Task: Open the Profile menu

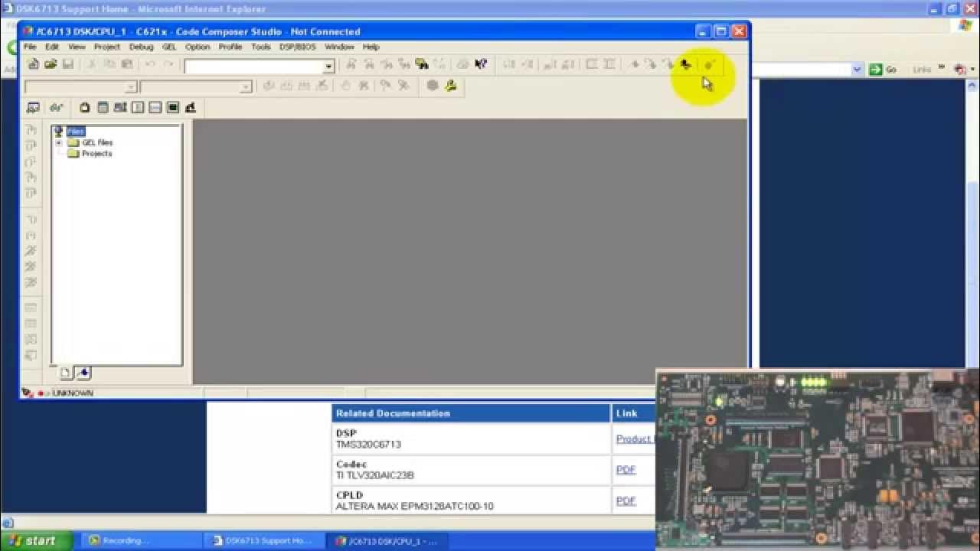Action: click(230, 47)
